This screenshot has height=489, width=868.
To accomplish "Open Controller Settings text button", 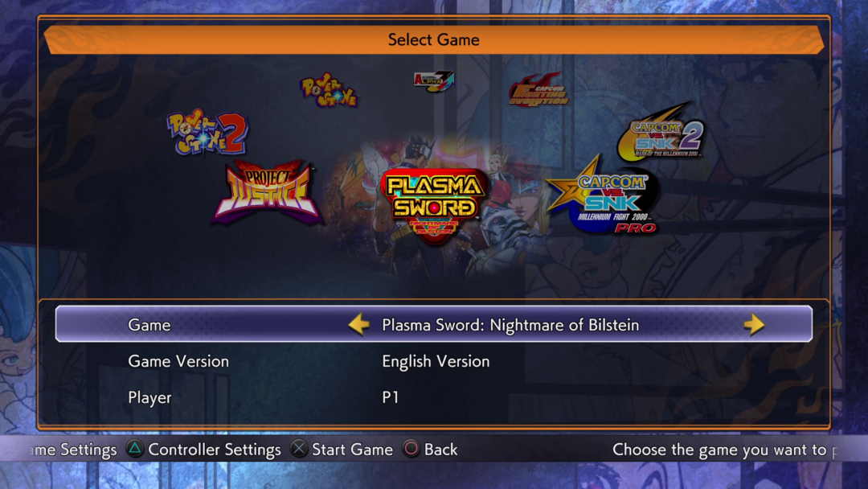I will pos(215,449).
